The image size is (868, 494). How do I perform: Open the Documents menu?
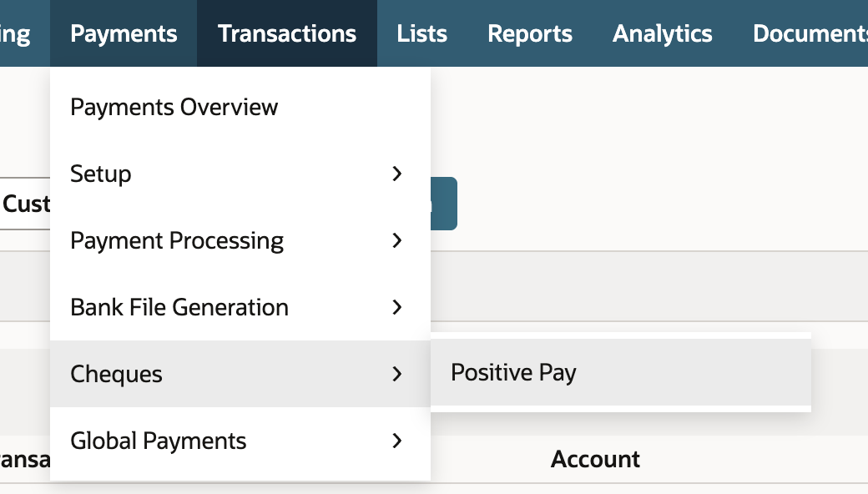coord(810,33)
